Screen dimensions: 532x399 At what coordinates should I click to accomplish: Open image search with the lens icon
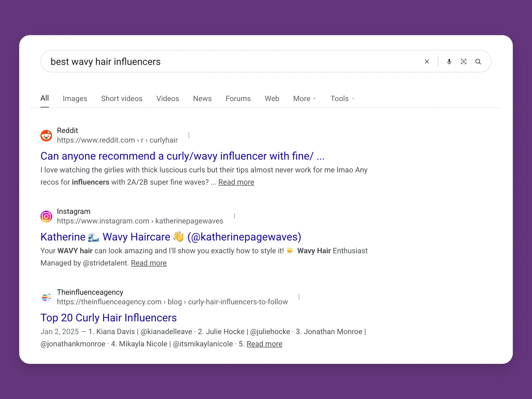[x=464, y=62]
